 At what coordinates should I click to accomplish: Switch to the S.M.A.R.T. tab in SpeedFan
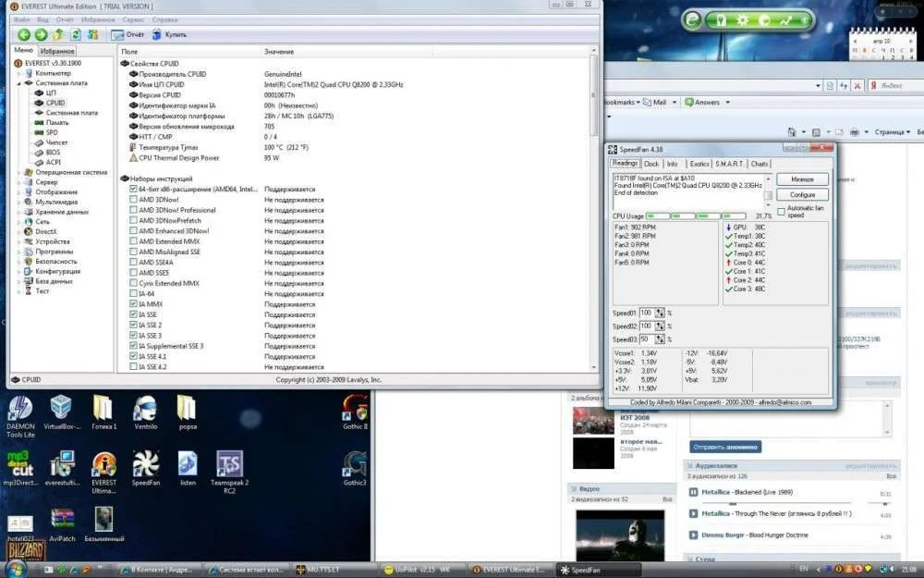point(729,164)
